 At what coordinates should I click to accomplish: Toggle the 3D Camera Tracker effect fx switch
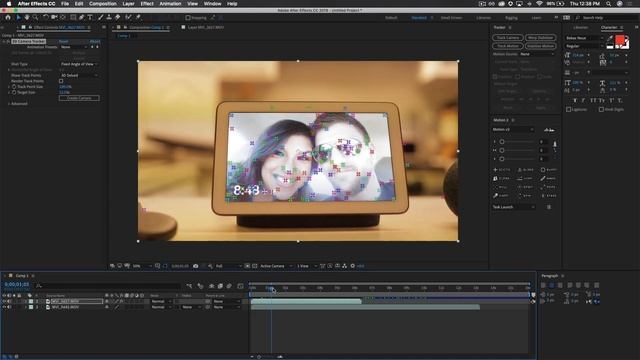point(8,42)
